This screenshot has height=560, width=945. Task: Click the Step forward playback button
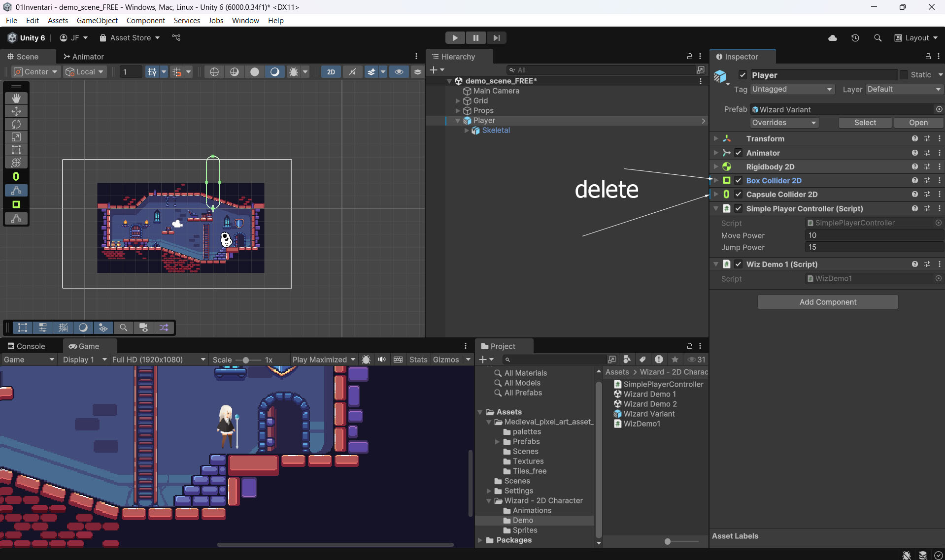coord(496,38)
